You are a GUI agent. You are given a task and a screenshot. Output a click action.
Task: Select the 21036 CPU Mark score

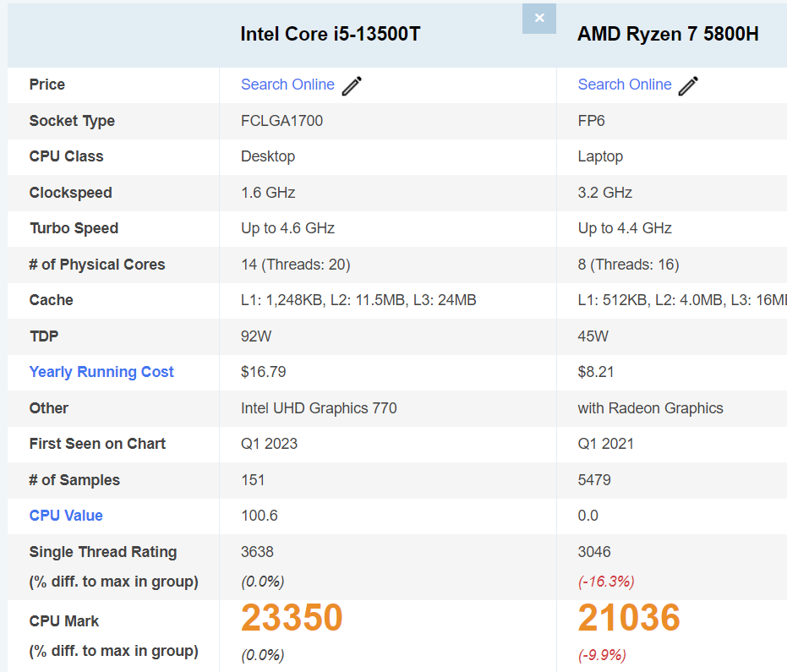click(629, 618)
